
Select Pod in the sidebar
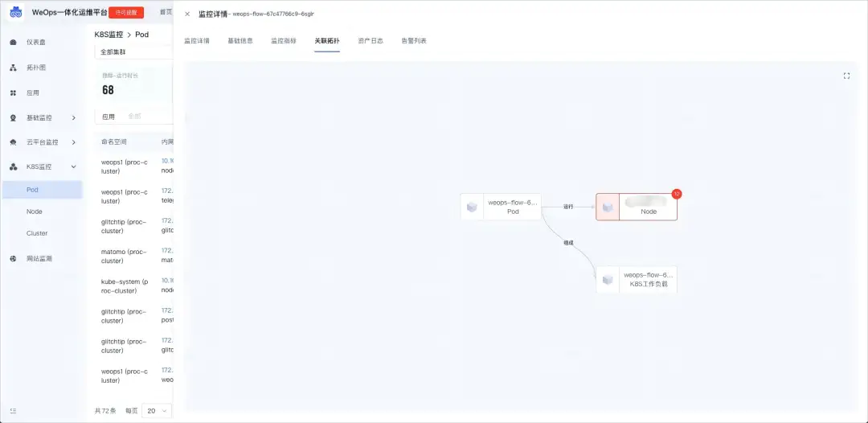coord(42,189)
